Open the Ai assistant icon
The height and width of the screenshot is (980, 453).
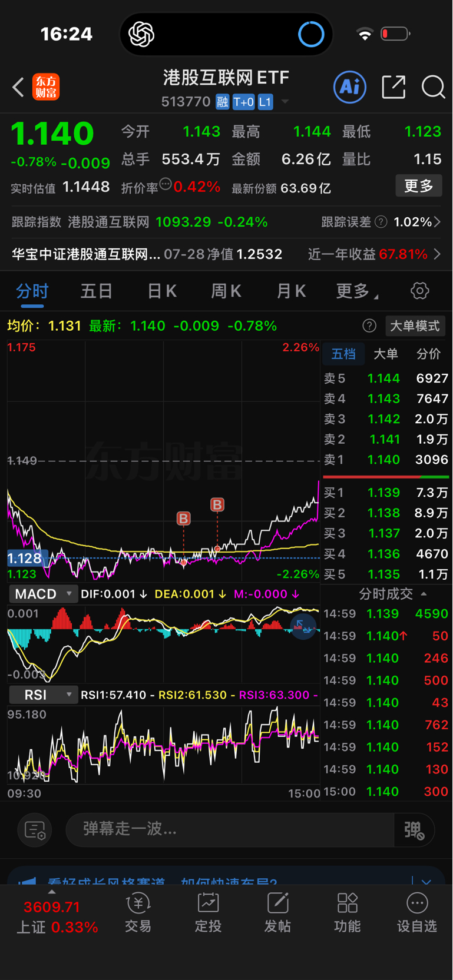point(350,87)
